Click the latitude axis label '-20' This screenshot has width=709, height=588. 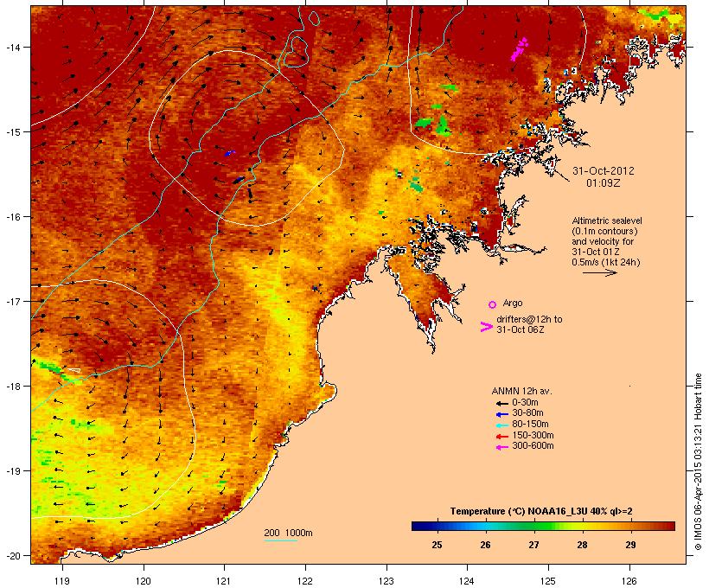click(12, 556)
